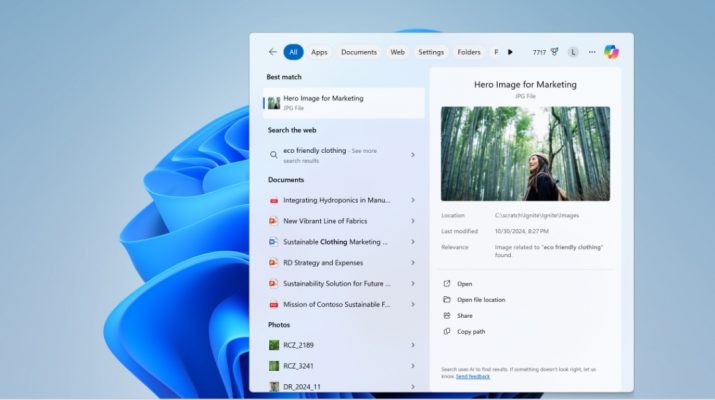Click the large bamboo forest preview image
The height and width of the screenshot is (400, 715).
(x=525, y=154)
